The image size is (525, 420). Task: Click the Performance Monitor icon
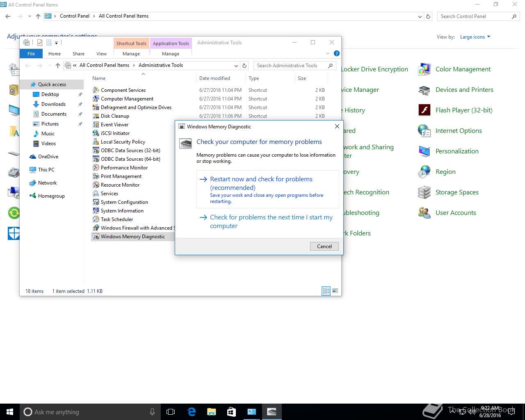point(96,168)
